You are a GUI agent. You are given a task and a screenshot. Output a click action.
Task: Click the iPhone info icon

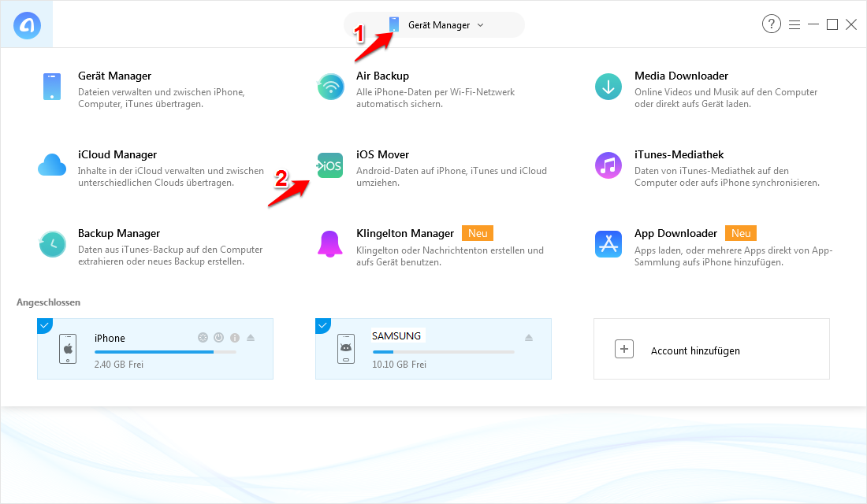(235, 337)
